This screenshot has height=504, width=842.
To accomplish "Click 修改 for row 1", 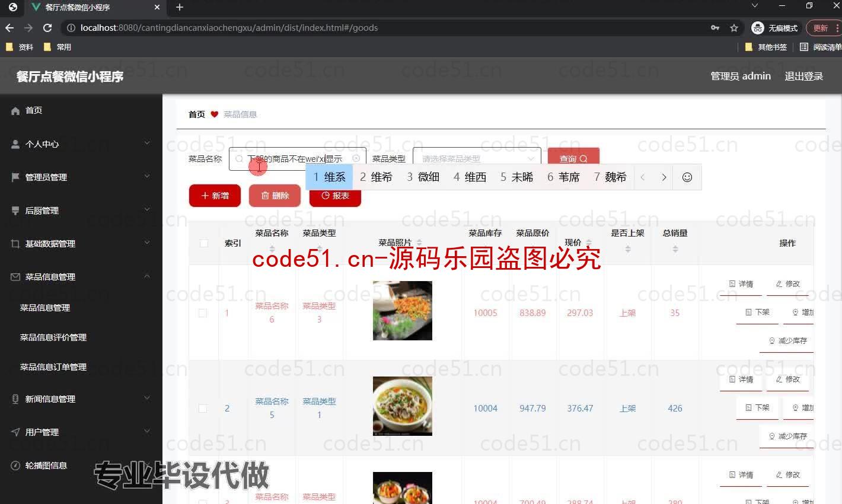I will pos(788,284).
